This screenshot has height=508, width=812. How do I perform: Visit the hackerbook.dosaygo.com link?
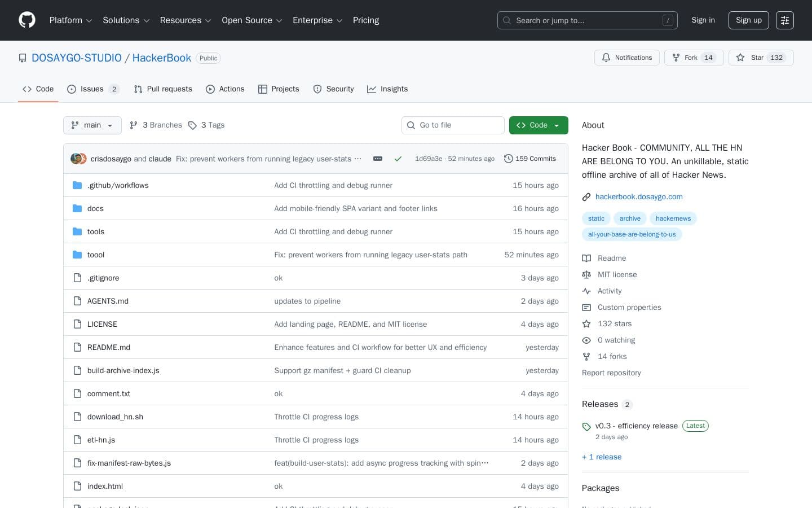639,196
